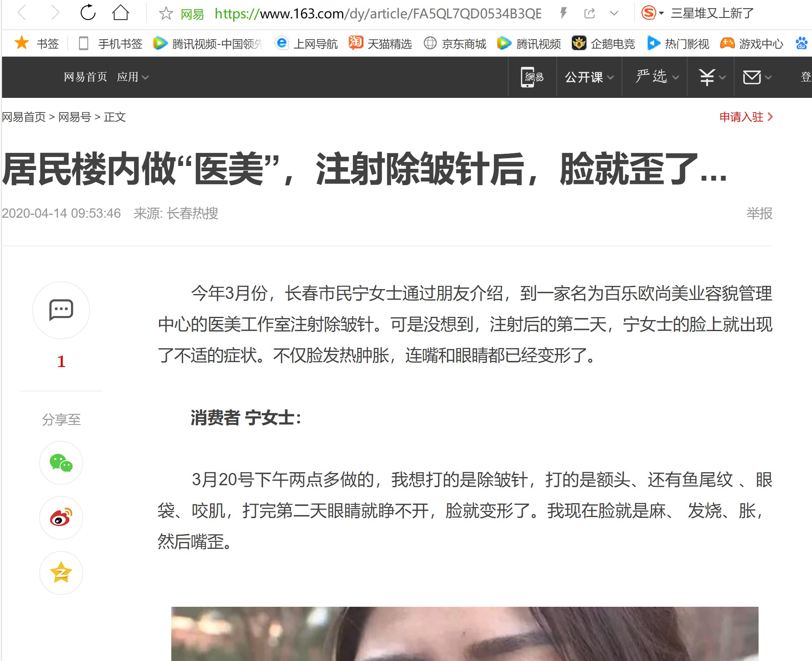
Task: Expand the mail envelope menu
Action: 757,77
